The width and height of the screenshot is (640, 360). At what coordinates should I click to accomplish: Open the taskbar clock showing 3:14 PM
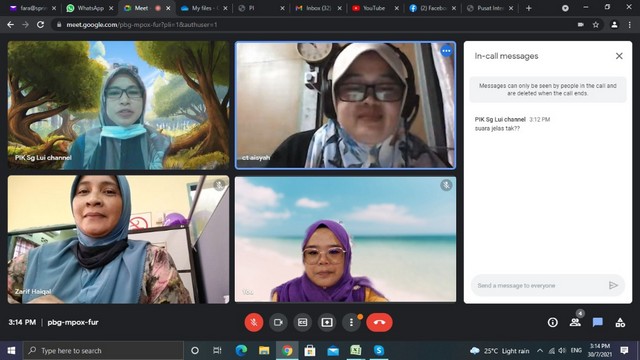600,350
